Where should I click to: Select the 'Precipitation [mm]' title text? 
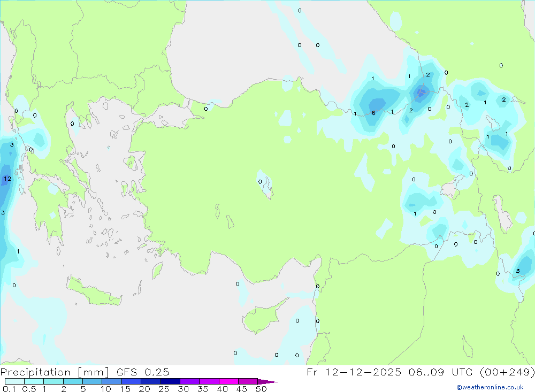(x=55, y=372)
